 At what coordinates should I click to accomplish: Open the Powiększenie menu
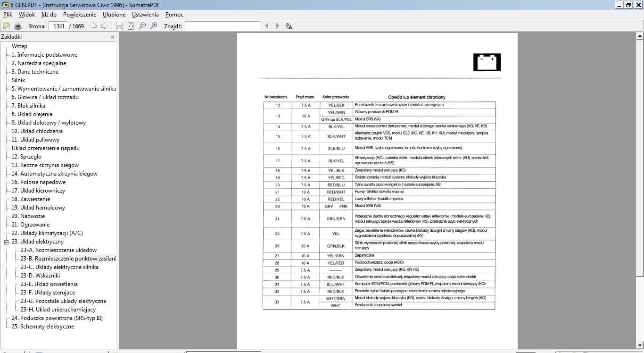point(80,15)
